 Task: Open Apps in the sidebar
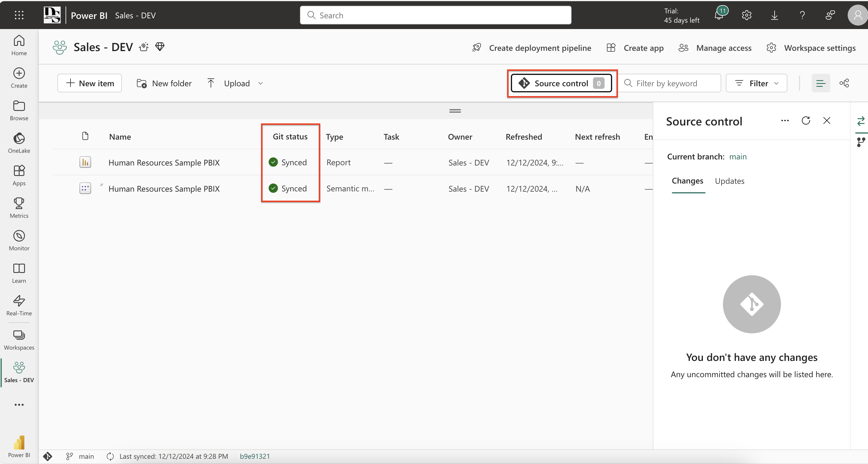tap(19, 175)
